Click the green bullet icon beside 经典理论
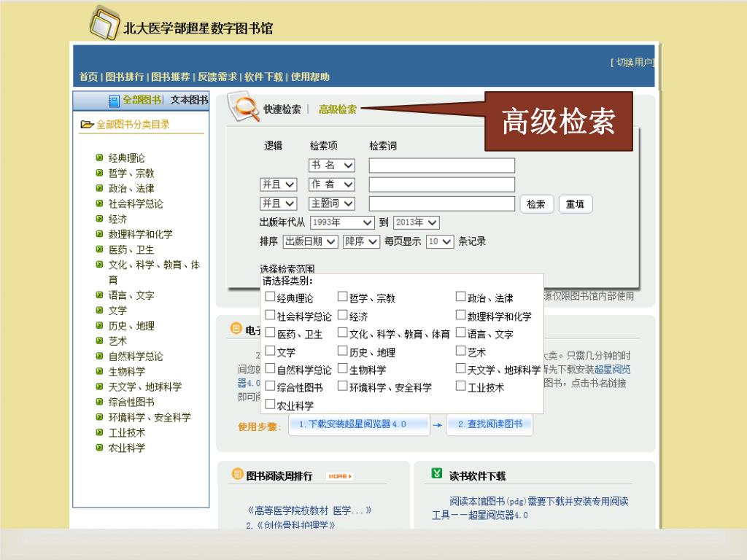747x560 pixels. [x=99, y=157]
